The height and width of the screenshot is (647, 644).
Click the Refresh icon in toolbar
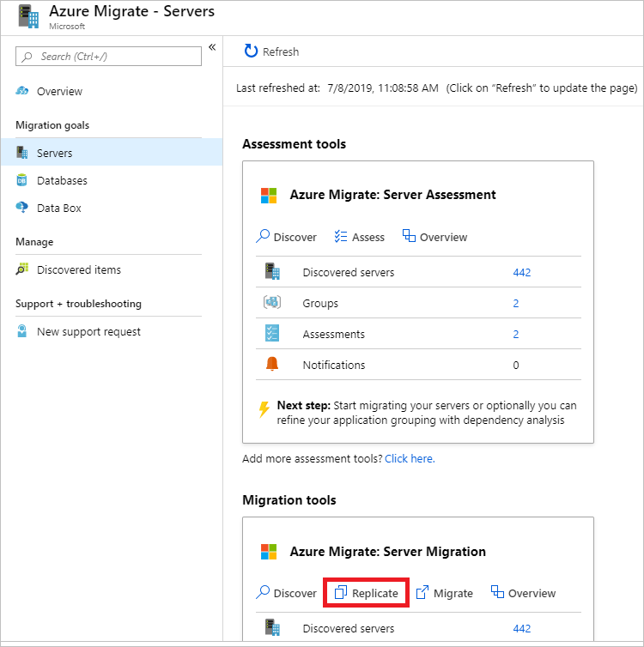[x=251, y=51]
